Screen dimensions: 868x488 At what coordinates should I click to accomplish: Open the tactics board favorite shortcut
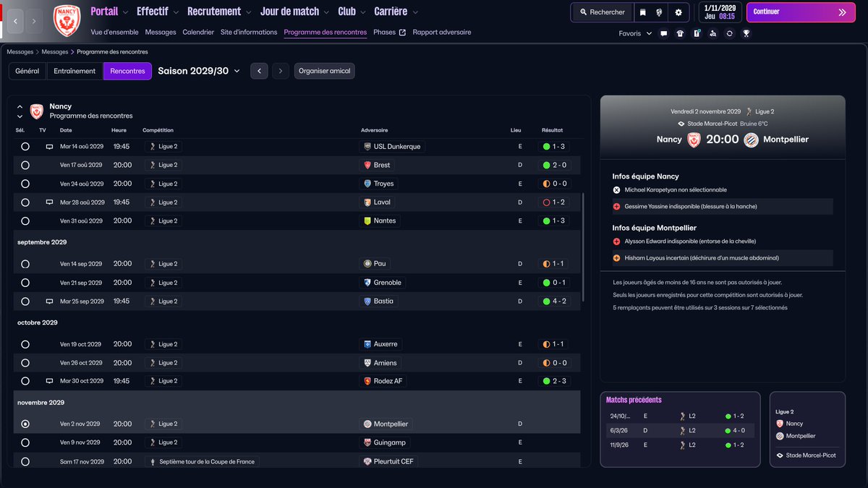(x=697, y=33)
